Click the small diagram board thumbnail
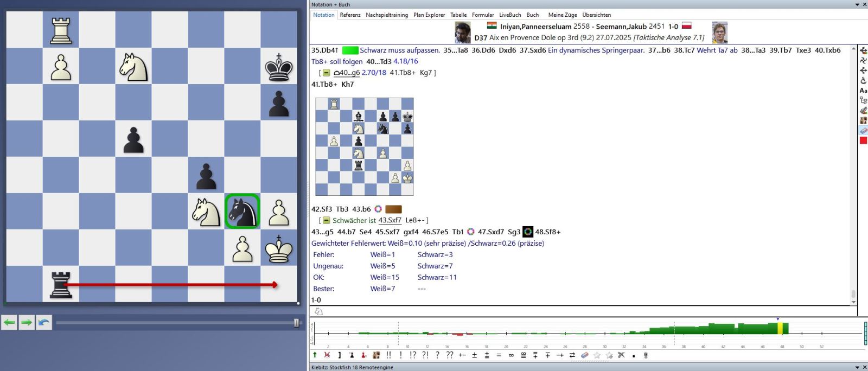The height and width of the screenshot is (371, 868). (364, 146)
